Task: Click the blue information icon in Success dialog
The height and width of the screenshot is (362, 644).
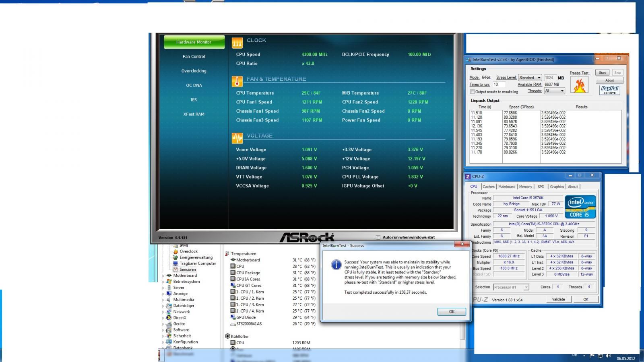Action: (336, 264)
